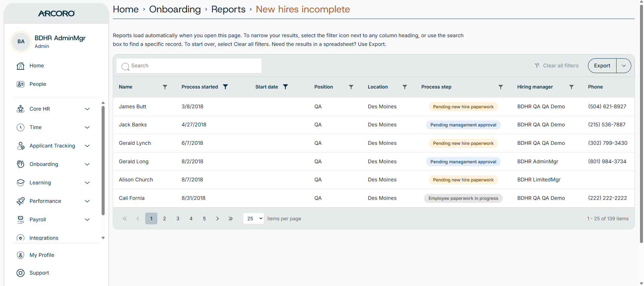Click the BA user avatar
The width and height of the screenshot is (644, 286).
tap(21, 42)
